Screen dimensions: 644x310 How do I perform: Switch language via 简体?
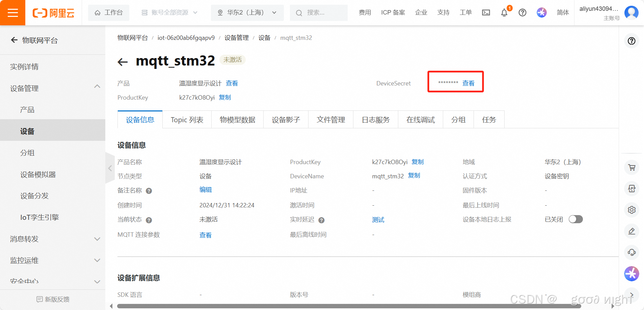pyautogui.click(x=563, y=13)
